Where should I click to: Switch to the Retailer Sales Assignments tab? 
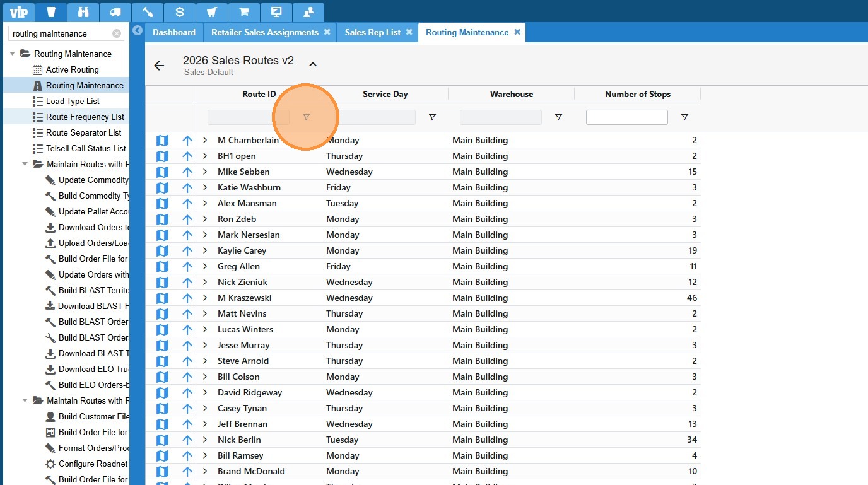(264, 32)
